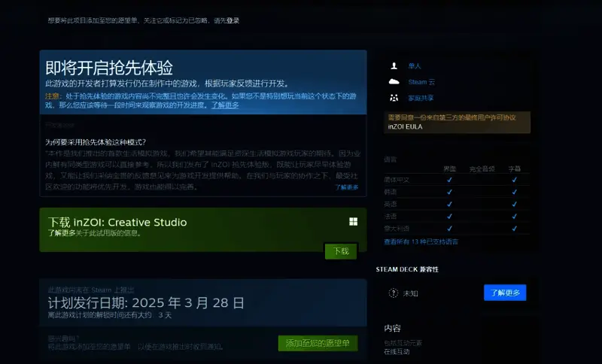This screenshot has width=602, height=364.
Task: Click the English interface checkmark
Action: tap(449, 204)
